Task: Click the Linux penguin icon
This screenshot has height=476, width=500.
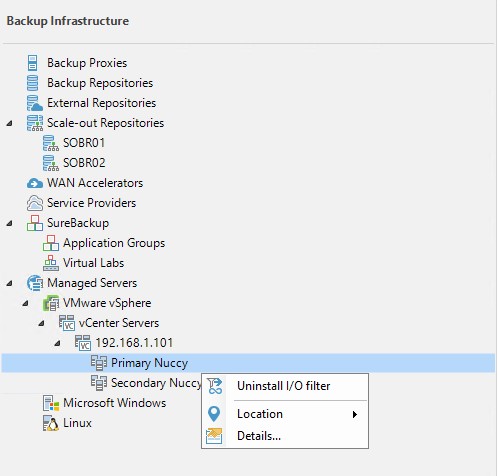Action: 51,423
